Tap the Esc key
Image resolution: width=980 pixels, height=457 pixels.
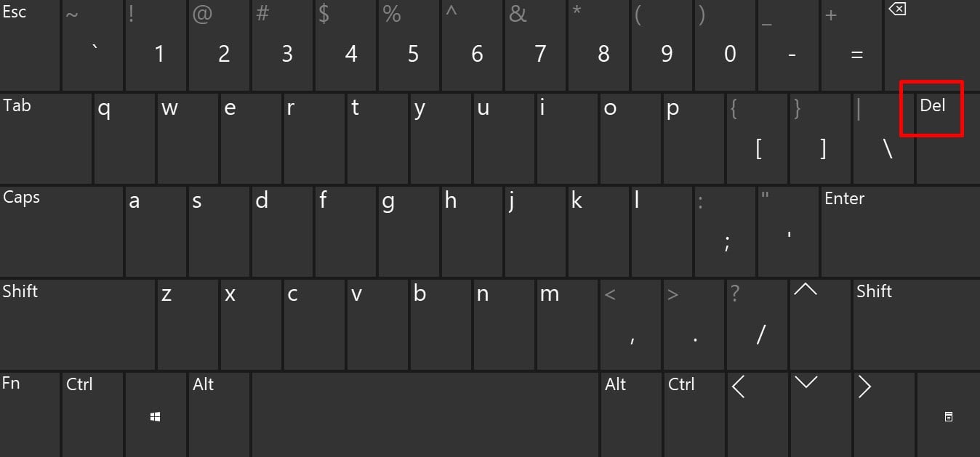30,45
